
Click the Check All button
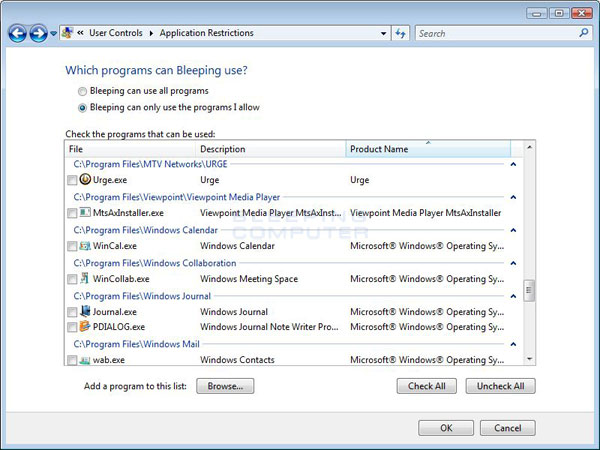tap(427, 386)
